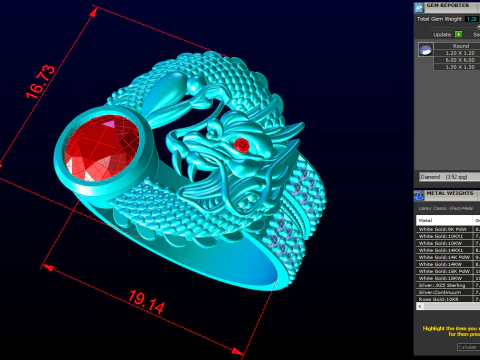480x360 pixels.
Task: Click the 19.14 dimension label
Action: pos(147,302)
